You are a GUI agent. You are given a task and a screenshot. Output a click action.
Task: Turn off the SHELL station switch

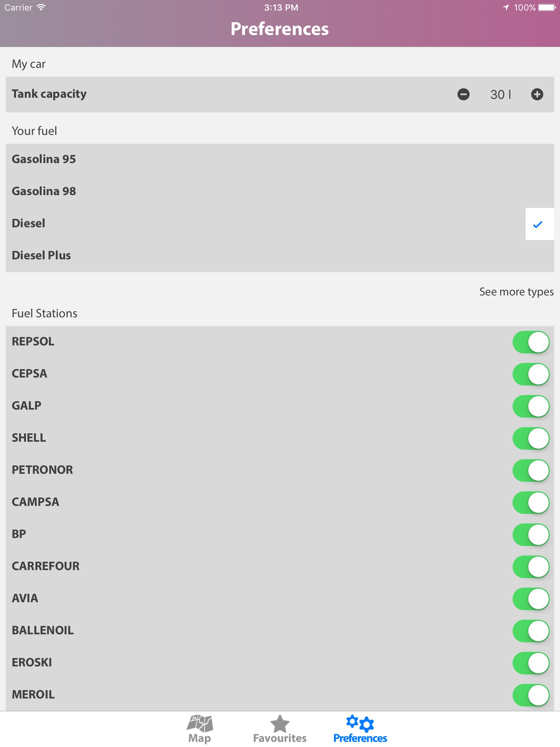531,438
